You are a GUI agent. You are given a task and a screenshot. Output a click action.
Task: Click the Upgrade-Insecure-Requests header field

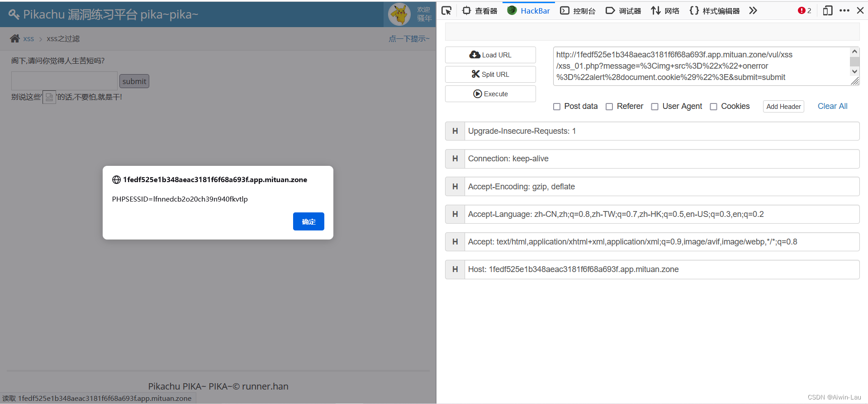(x=662, y=131)
